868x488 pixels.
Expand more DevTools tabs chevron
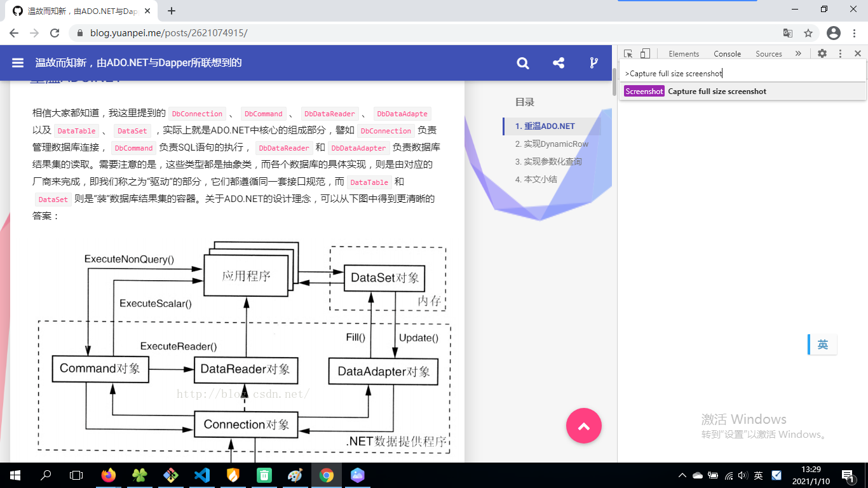pyautogui.click(x=798, y=54)
